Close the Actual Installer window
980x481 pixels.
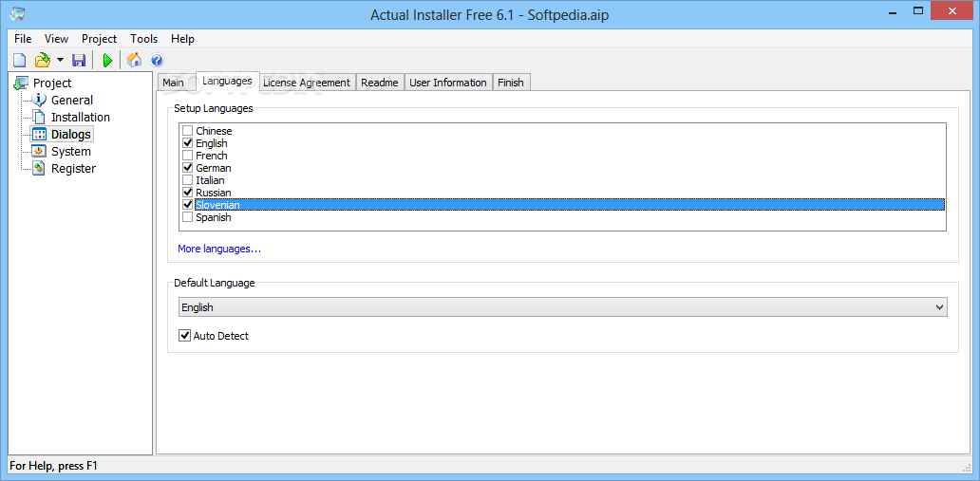953,10
